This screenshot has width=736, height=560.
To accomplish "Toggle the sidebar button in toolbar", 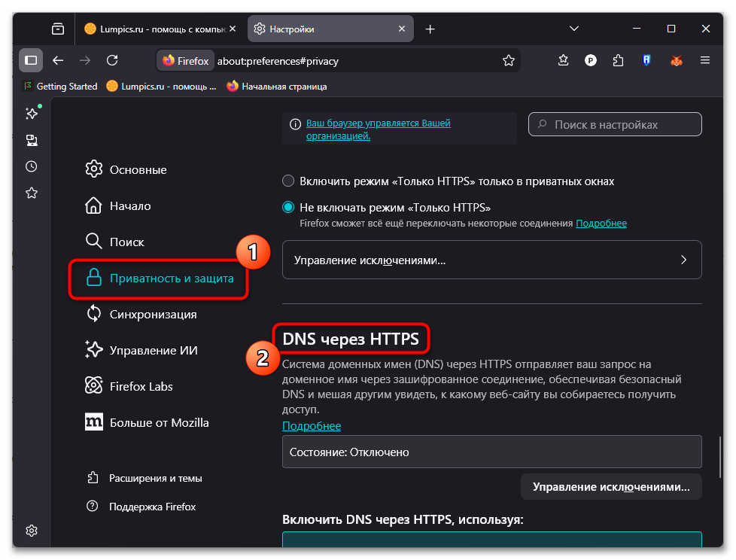I will click(31, 60).
